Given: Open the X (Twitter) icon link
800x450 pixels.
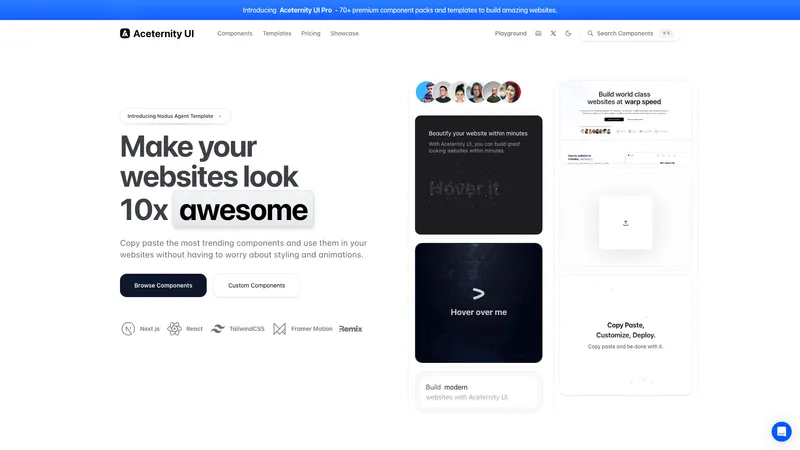Looking at the screenshot, I should point(553,34).
